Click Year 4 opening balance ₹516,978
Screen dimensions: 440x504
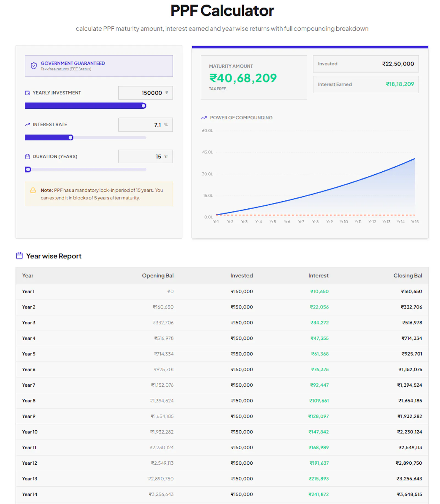[x=164, y=338]
